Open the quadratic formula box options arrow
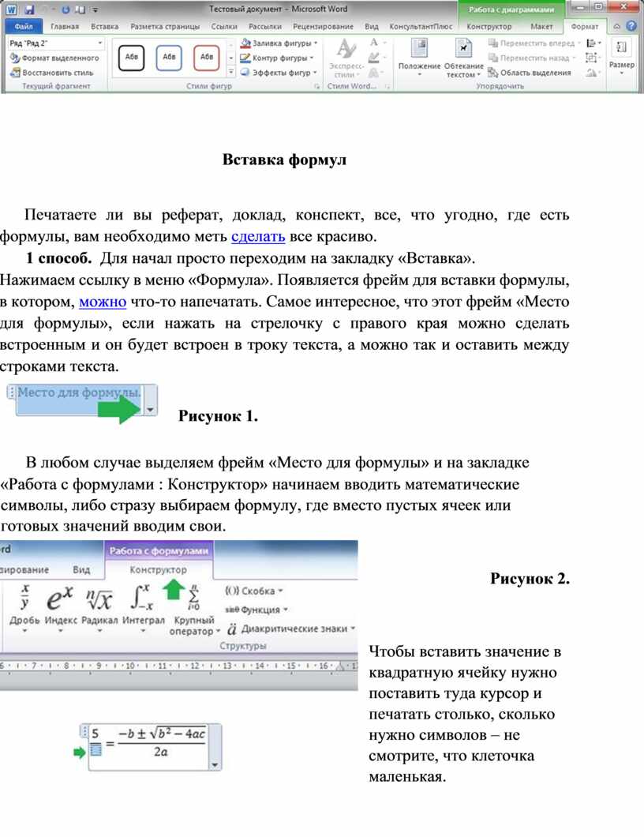Image resolution: width=644 pixels, height=837 pixels. [215, 764]
